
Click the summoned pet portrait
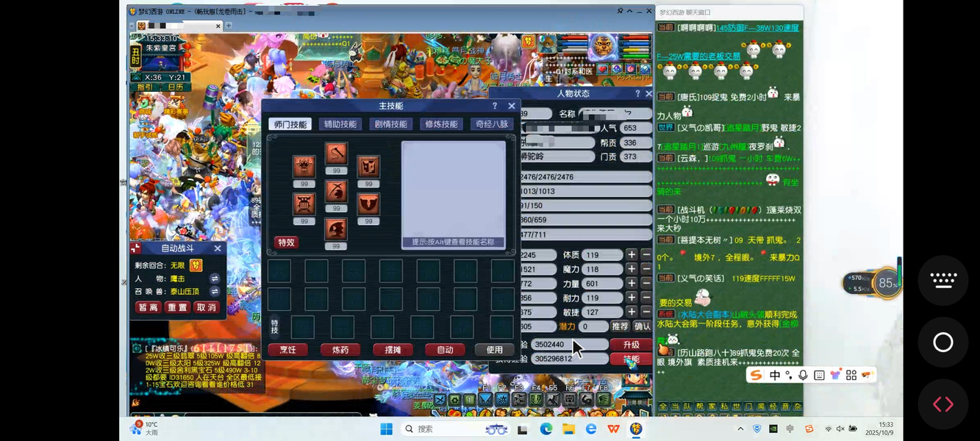tap(548, 43)
